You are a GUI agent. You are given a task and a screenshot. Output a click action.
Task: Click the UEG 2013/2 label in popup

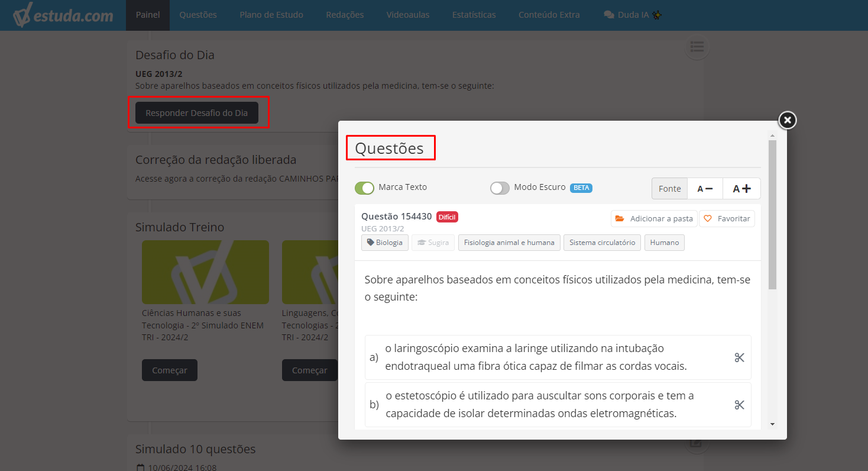383,228
